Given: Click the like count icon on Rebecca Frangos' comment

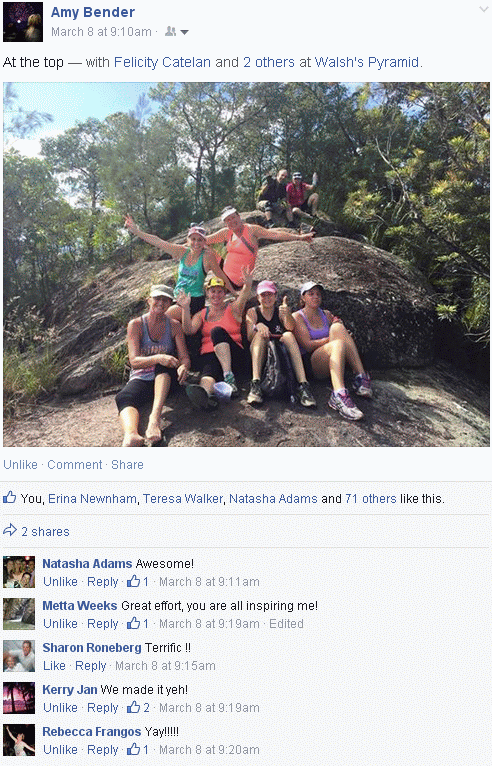Looking at the screenshot, I should click(133, 749).
